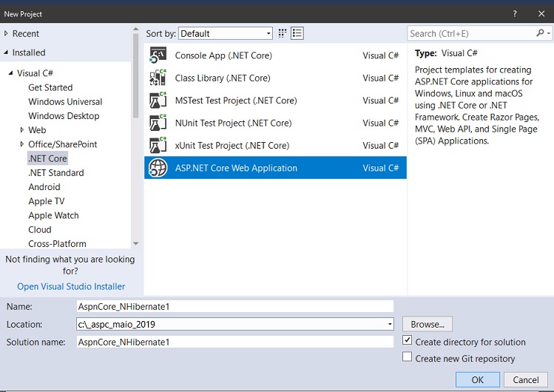The image size is (554, 392).
Task: Select ASP.NET Core Web Application template
Action: 275,168
